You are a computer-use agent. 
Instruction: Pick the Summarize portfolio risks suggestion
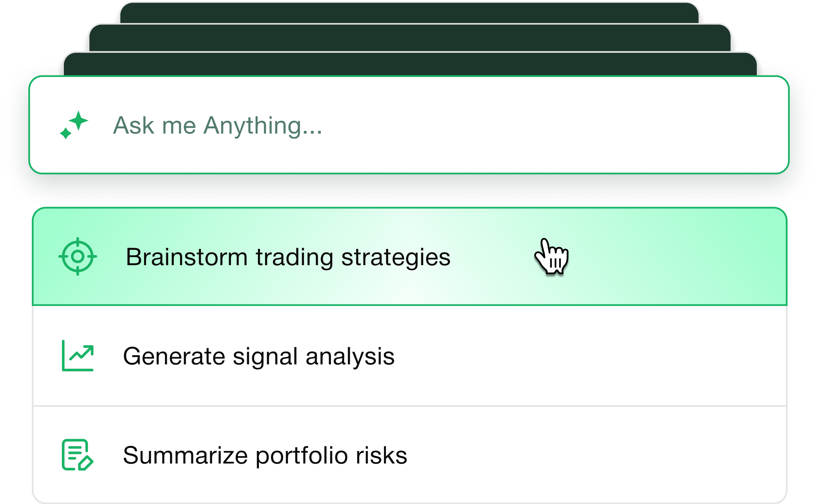point(265,455)
